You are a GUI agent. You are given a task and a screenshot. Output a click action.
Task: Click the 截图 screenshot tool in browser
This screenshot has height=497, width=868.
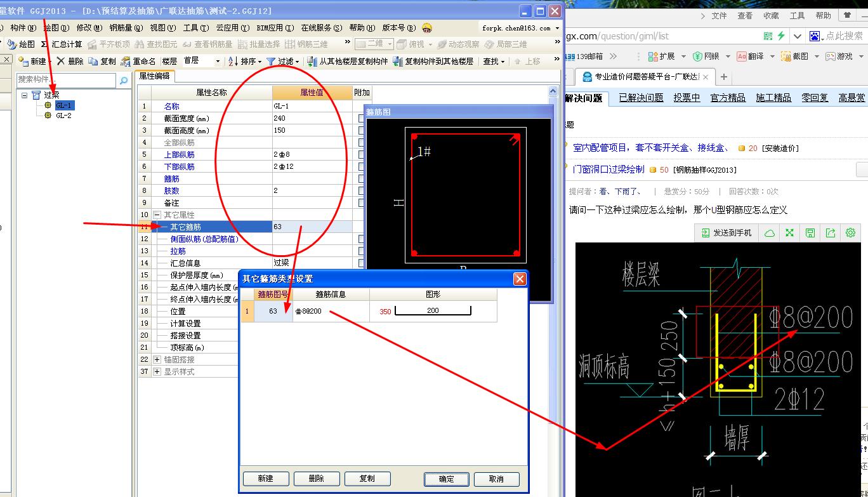[x=794, y=56]
